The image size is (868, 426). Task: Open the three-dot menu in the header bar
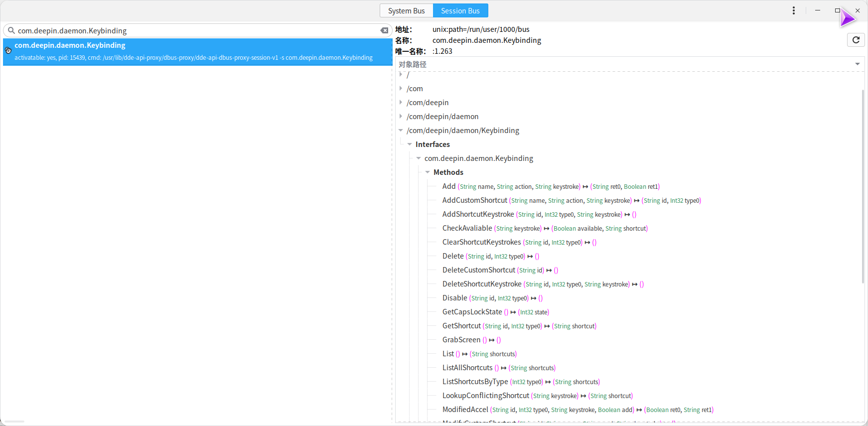tap(793, 10)
